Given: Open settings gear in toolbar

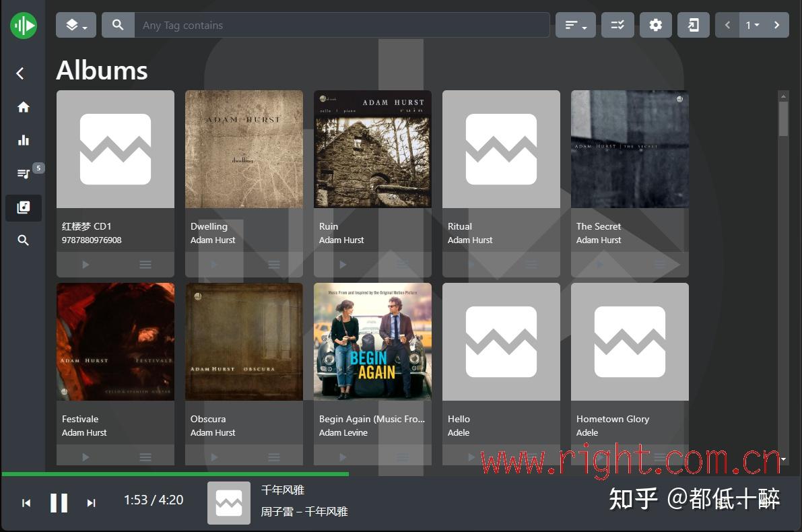Looking at the screenshot, I should pos(655,25).
